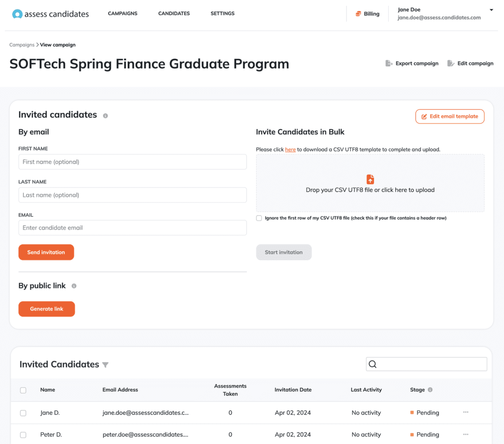Viewport: 504px width, 444px height.
Task: Click the Export campaign icon
Action: [389, 63]
